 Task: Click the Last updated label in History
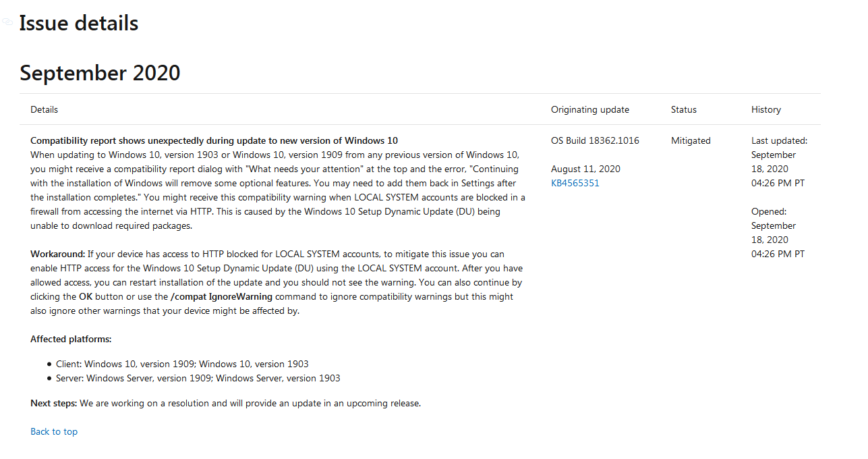pos(779,140)
